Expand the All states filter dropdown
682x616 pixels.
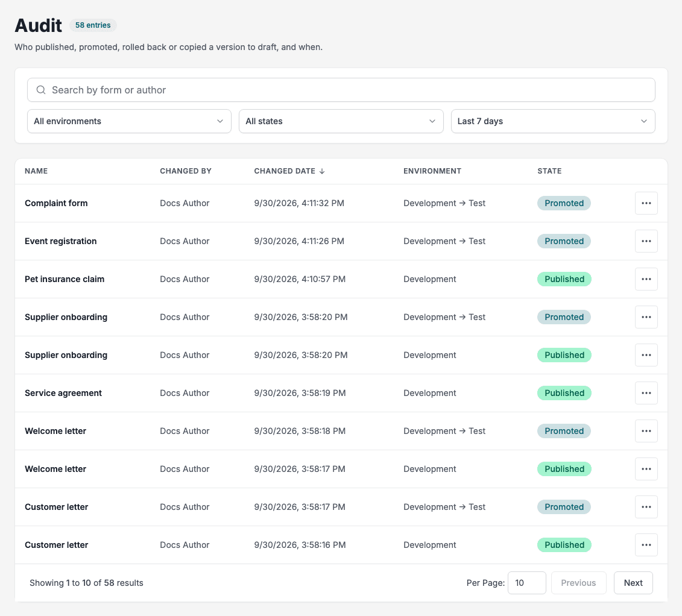(341, 121)
